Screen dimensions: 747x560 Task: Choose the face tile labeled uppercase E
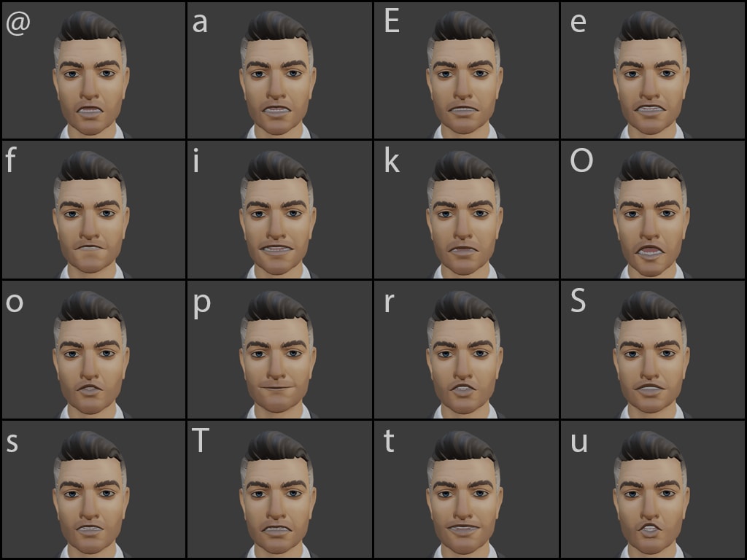[466, 70]
